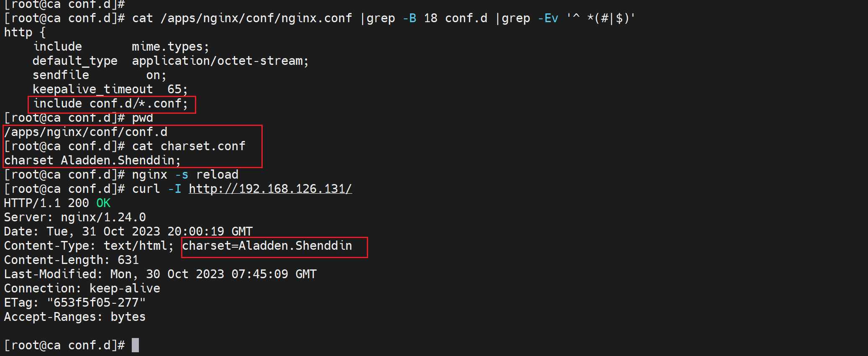
Task: Click the 'pwd' command text
Action: click(x=142, y=118)
